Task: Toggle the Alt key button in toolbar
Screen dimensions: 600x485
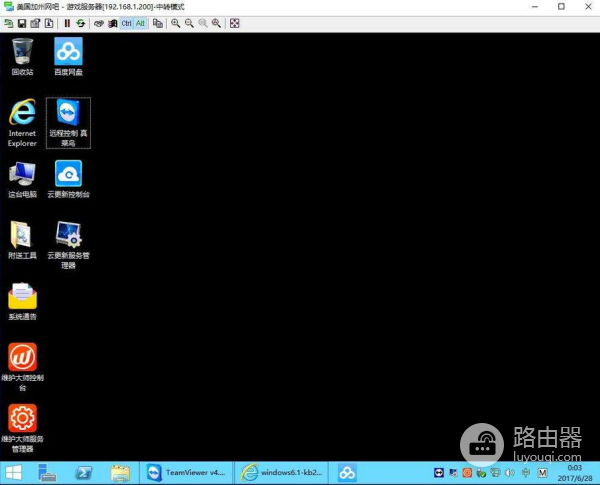Action: [x=140, y=22]
